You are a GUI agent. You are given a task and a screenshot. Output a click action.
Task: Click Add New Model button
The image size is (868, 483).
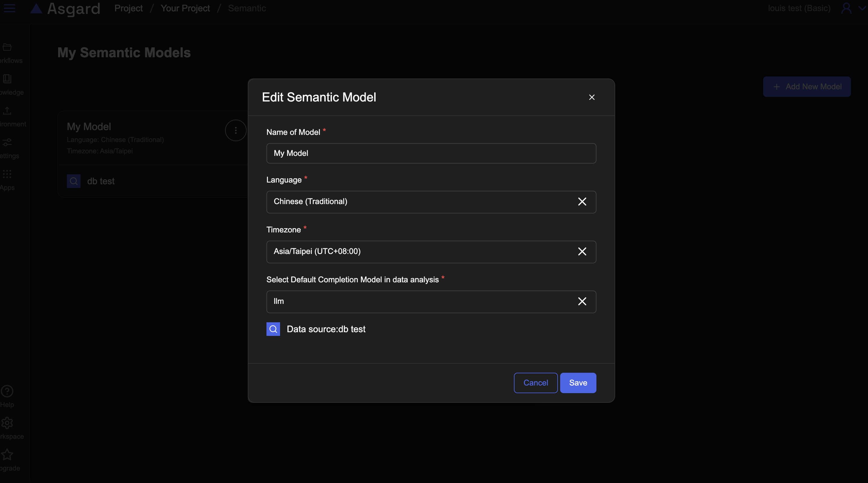(x=807, y=86)
